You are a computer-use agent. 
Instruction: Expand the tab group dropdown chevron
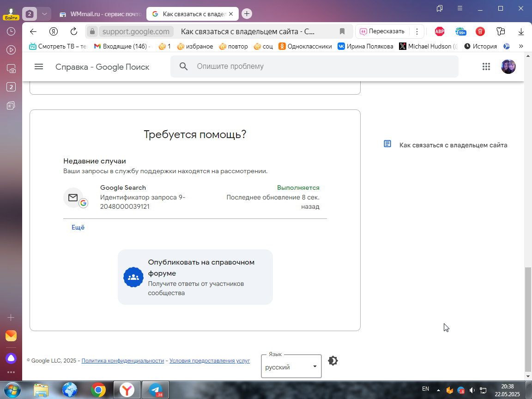coord(44,14)
